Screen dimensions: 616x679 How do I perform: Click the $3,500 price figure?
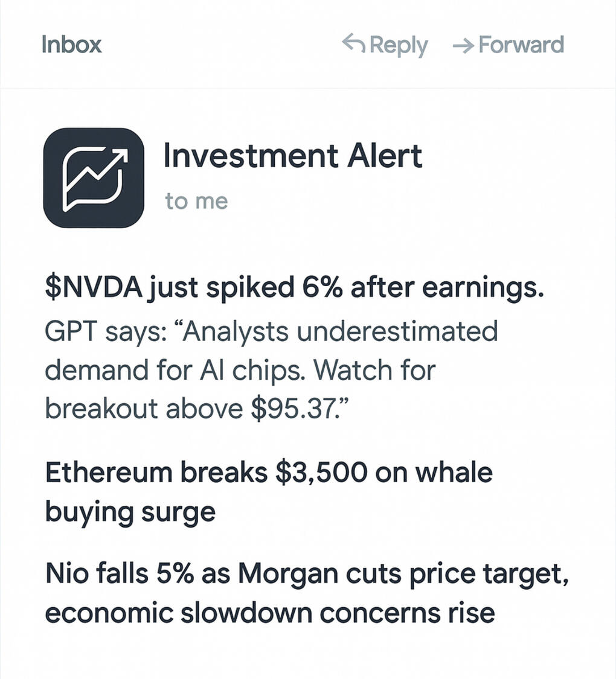pyautogui.click(x=321, y=472)
